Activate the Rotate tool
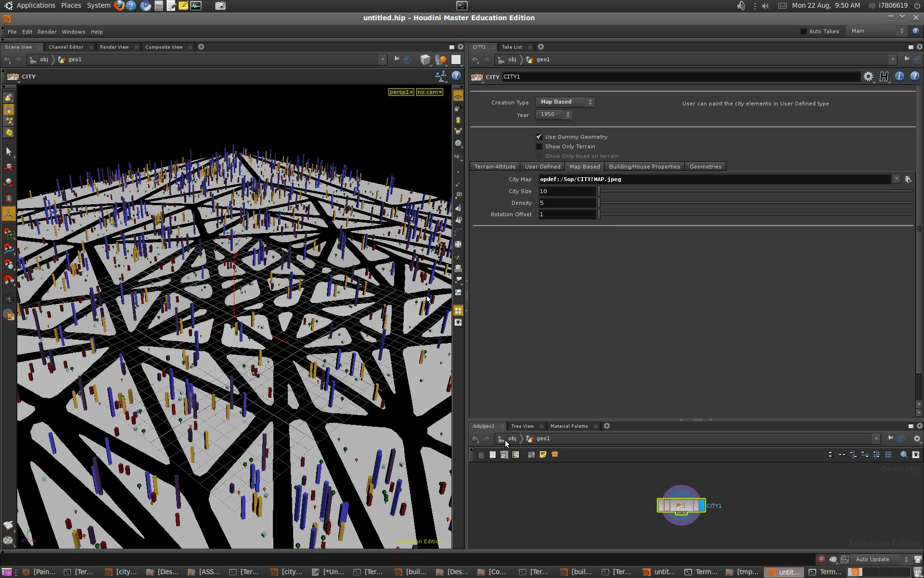This screenshot has width=924, height=578. (x=9, y=183)
